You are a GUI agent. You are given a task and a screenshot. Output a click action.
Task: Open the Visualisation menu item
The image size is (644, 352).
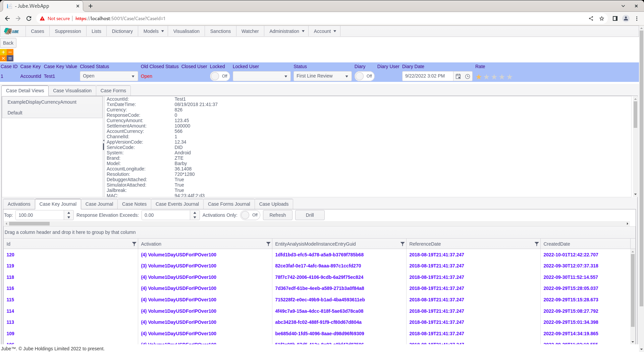click(x=186, y=31)
